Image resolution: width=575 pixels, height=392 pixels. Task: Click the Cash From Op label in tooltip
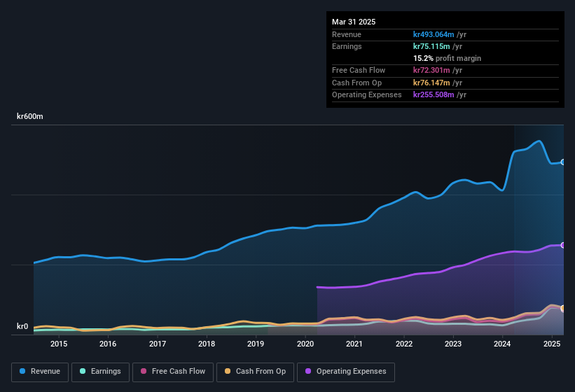click(356, 83)
